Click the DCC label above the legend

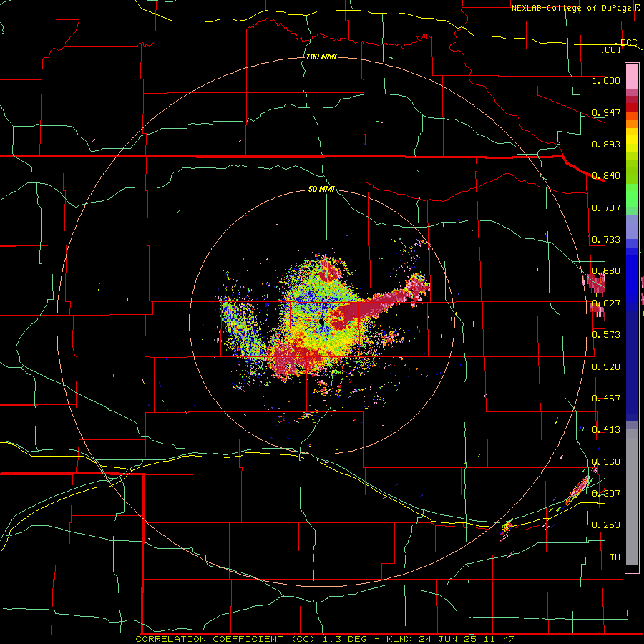628,42
